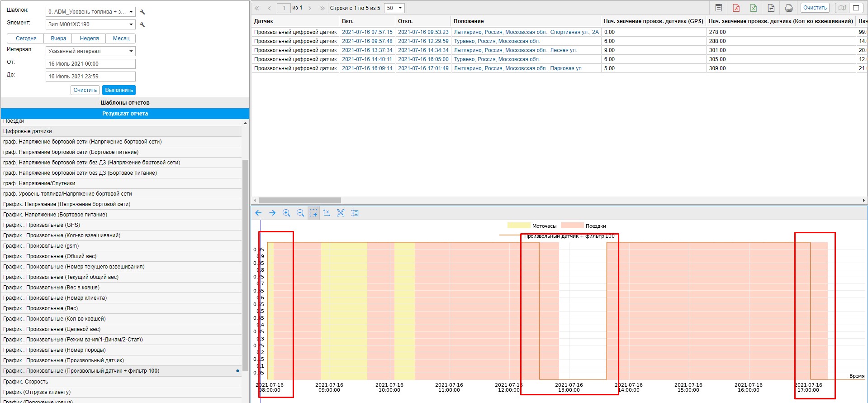Click the Поездки legend color swatch
The image size is (868, 403).
[x=572, y=225]
